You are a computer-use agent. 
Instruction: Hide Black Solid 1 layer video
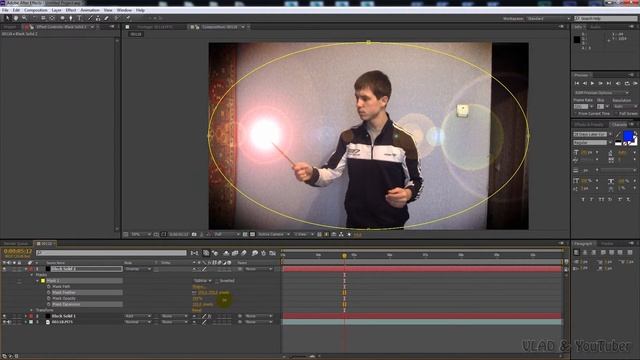[x=4, y=316]
